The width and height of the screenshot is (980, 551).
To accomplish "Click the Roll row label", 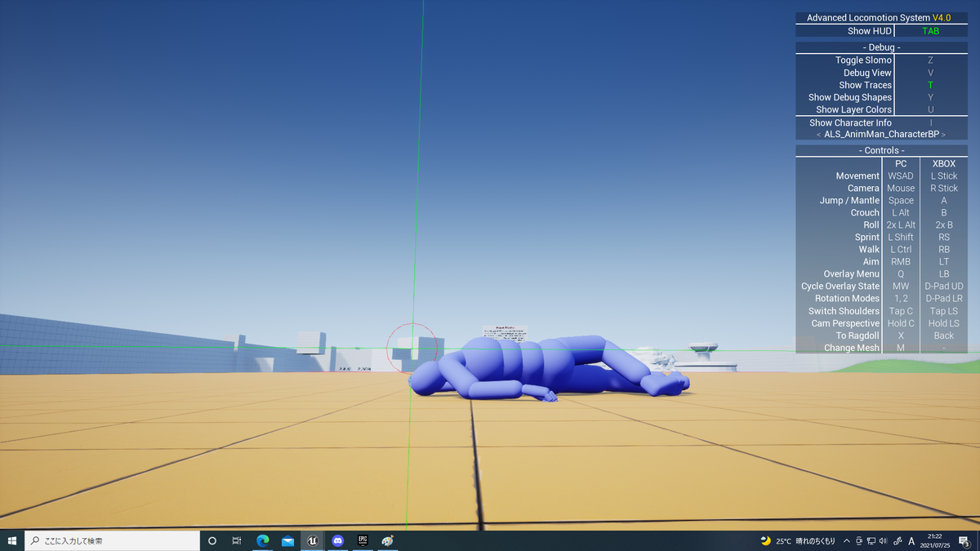I will (x=871, y=224).
